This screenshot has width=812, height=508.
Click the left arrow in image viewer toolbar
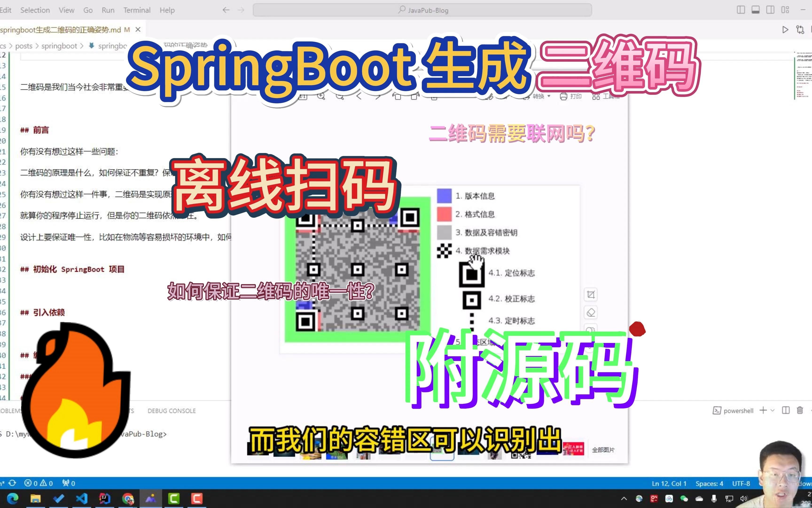coord(359,96)
